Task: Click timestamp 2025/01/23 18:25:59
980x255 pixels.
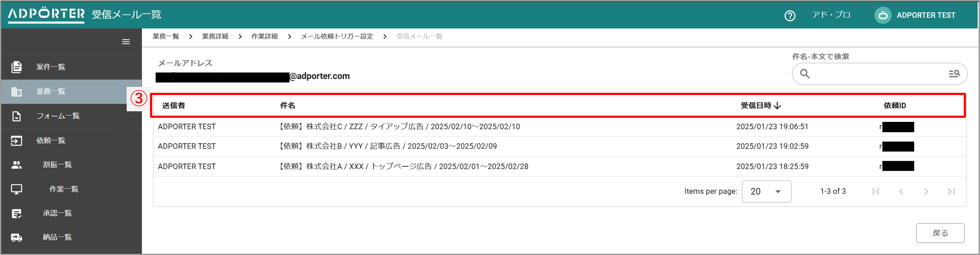Action: tap(772, 167)
